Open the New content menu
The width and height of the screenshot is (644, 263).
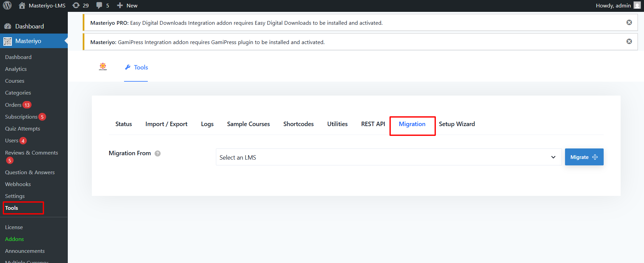pos(127,5)
